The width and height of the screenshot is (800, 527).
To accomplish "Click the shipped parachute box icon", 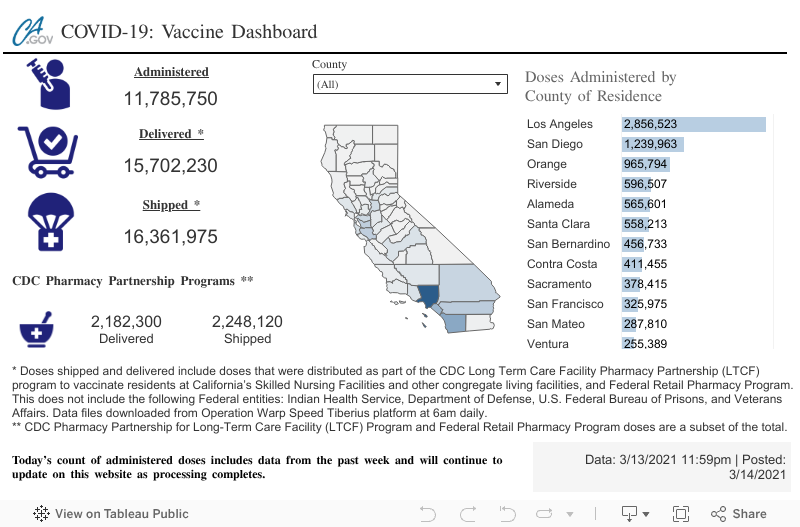I will pos(47,220).
